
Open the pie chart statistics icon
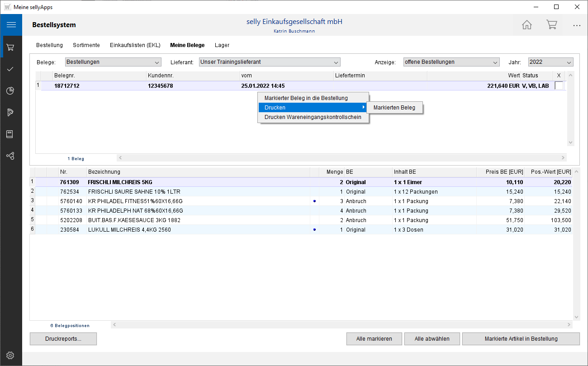[11, 90]
